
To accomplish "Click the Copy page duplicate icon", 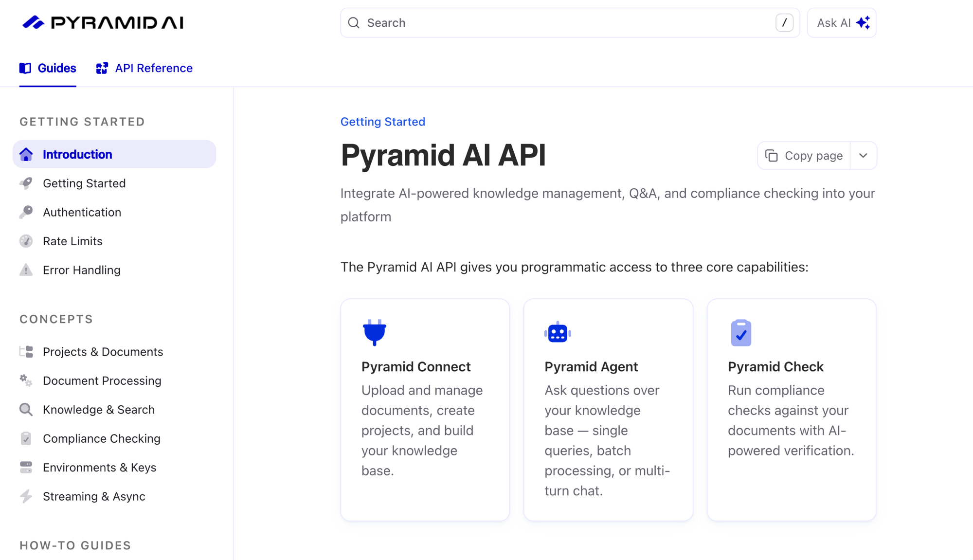I will coord(772,156).
